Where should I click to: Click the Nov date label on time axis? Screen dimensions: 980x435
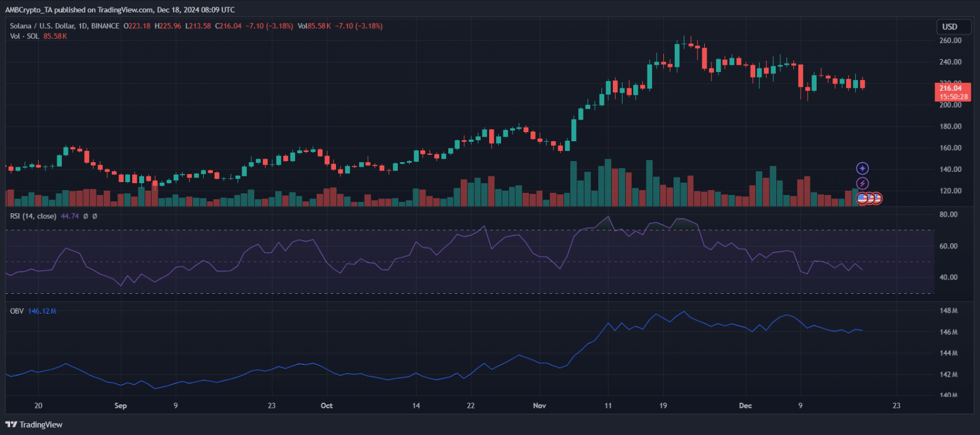[x=539, y=406]
